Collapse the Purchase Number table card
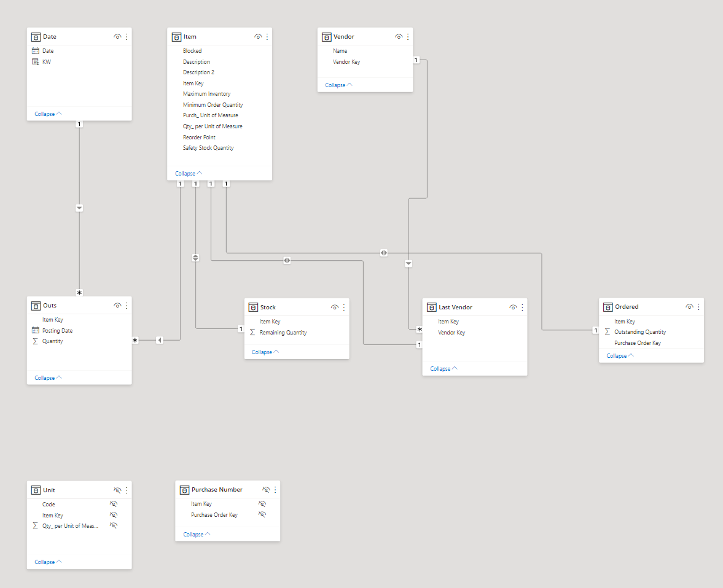 tap(197, 535)
